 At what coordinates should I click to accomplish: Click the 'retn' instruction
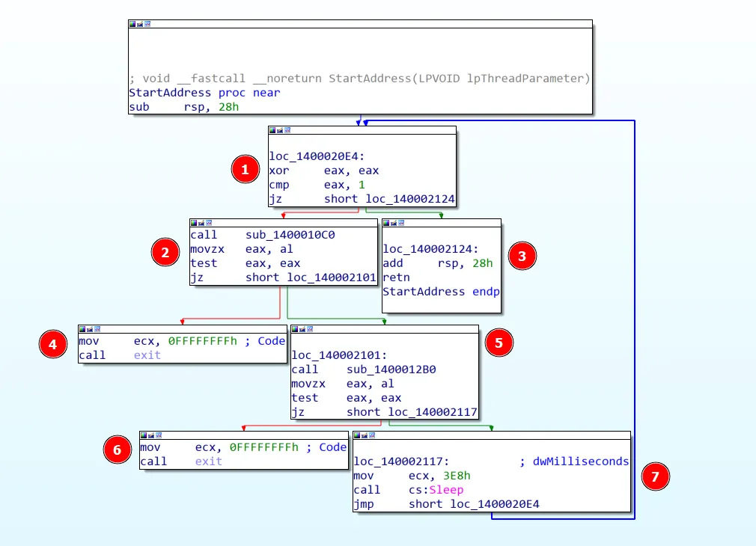click(x=396, y=277)
